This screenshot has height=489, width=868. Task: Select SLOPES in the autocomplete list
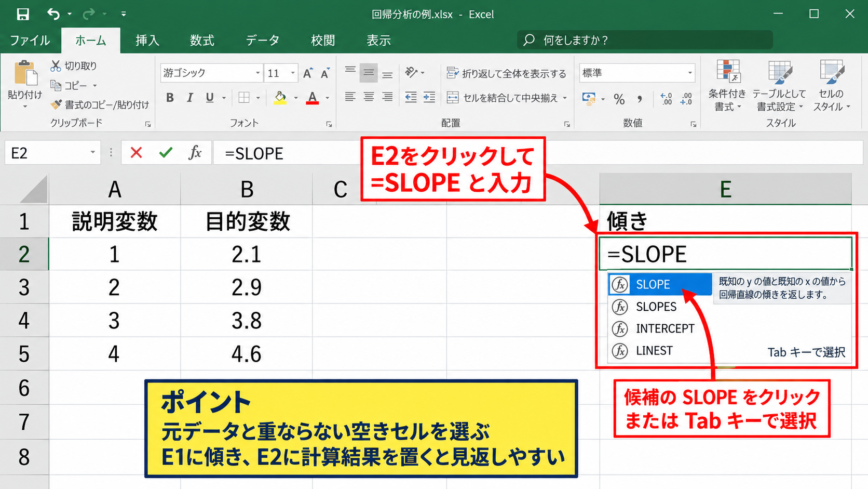660,307
